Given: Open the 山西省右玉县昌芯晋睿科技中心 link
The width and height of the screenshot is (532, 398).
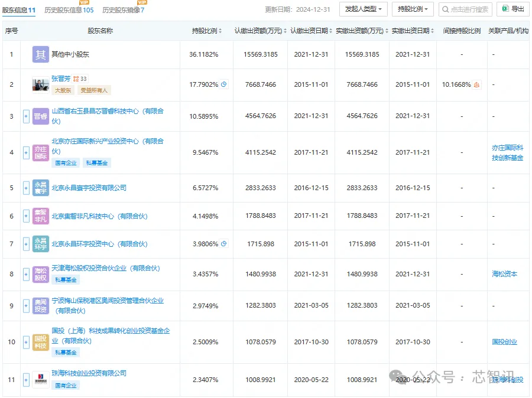Looking at the screenshot, I should click(x=108, y=116).
